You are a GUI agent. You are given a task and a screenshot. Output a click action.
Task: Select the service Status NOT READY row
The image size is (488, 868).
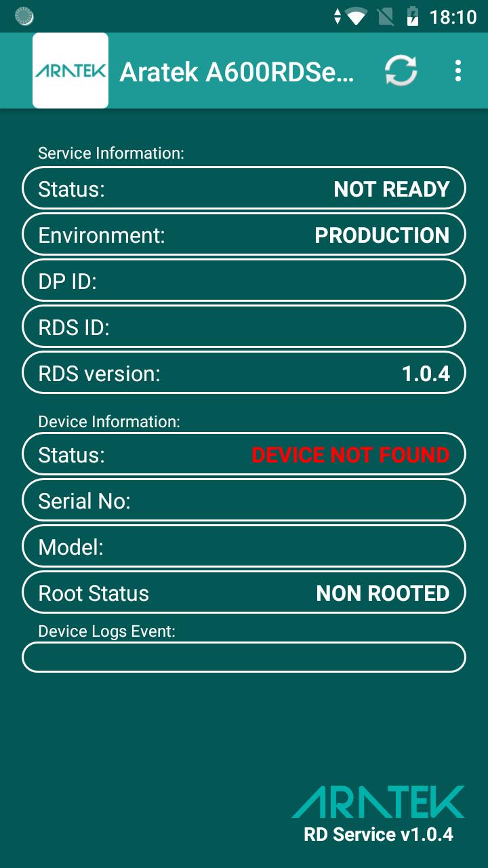pos(244,188)
